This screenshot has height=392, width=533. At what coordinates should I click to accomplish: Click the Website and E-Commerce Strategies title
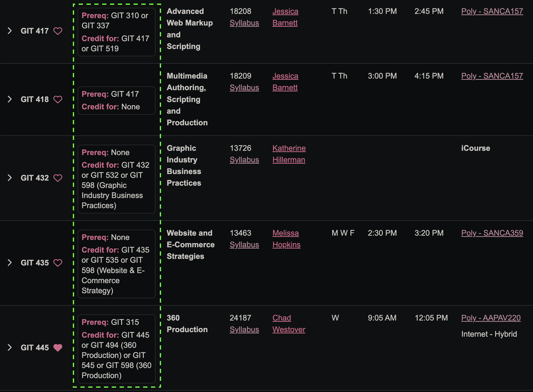click(191, 245)
